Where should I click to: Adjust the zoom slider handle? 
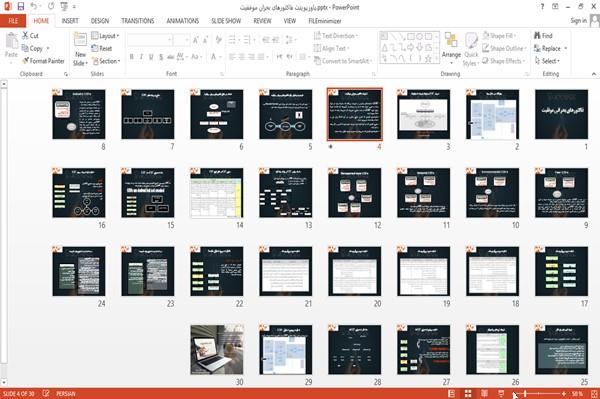pos(525,394)
